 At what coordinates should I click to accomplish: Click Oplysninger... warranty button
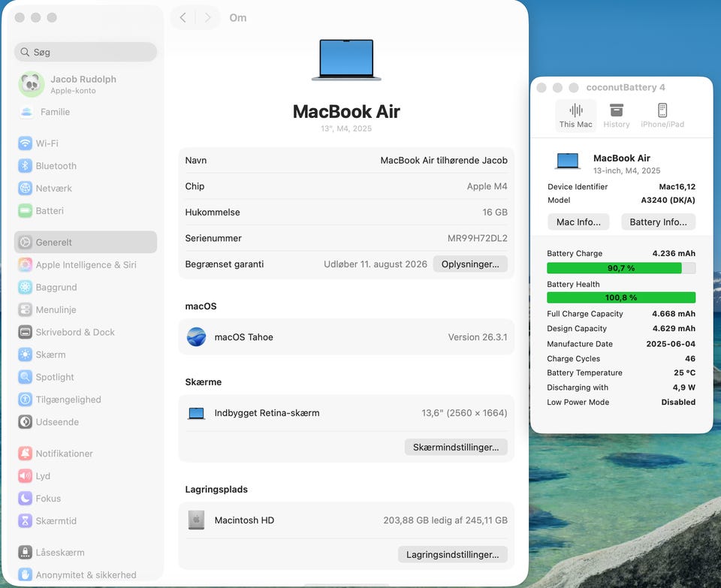click(x=470, y=264)
